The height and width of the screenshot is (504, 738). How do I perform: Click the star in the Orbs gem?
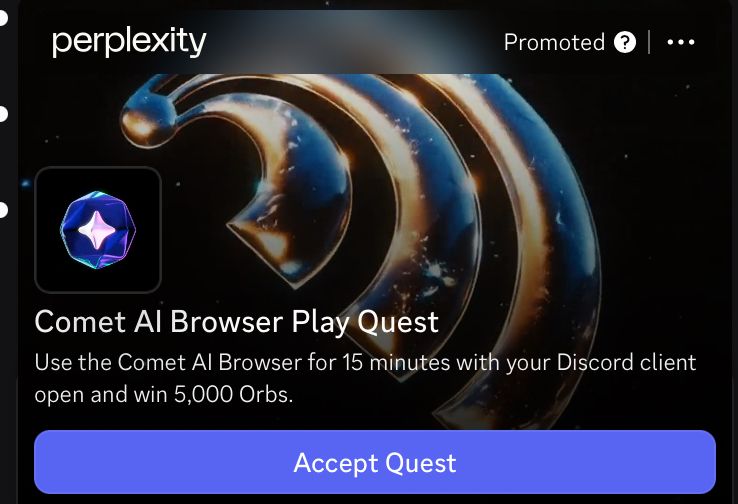click(x=97, y=230)
